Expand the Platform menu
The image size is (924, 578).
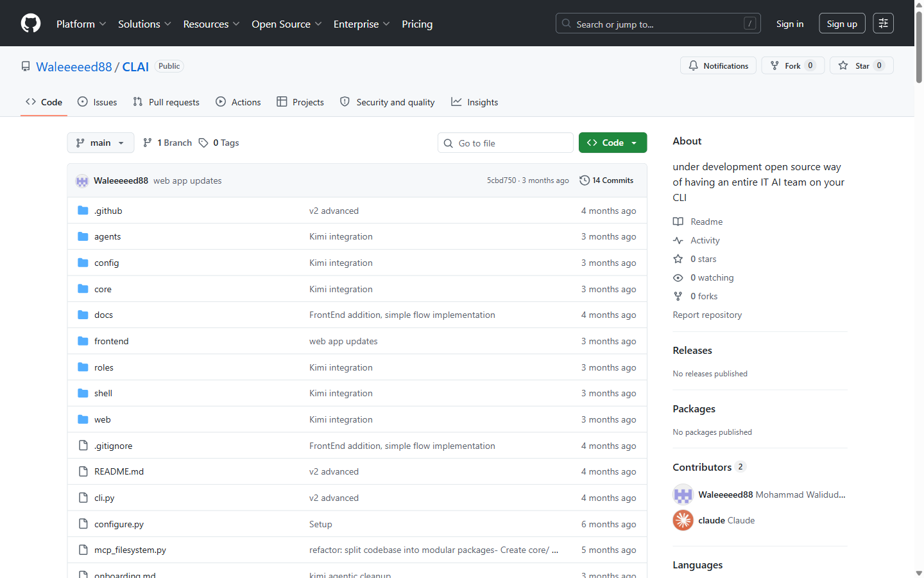[81, 24]
